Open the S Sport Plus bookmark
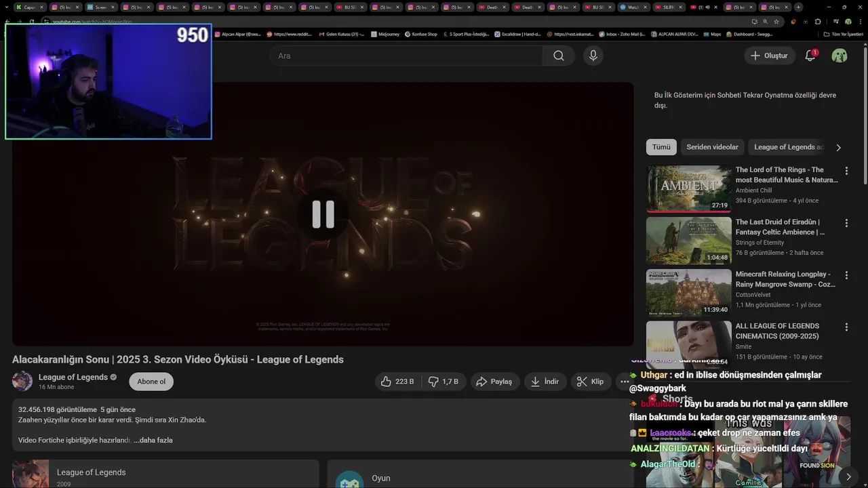This screenshot has width=868, height=488. [x=466, y=34]
